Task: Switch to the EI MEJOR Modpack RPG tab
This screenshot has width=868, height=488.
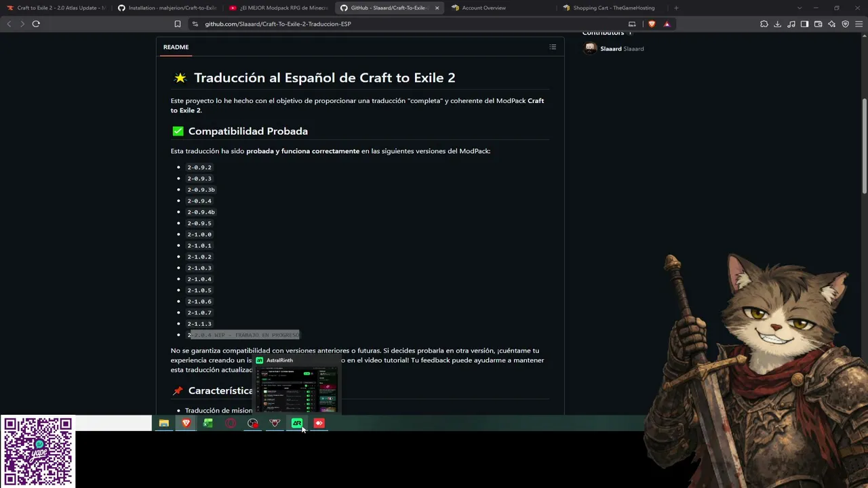Action: [279, 8]
